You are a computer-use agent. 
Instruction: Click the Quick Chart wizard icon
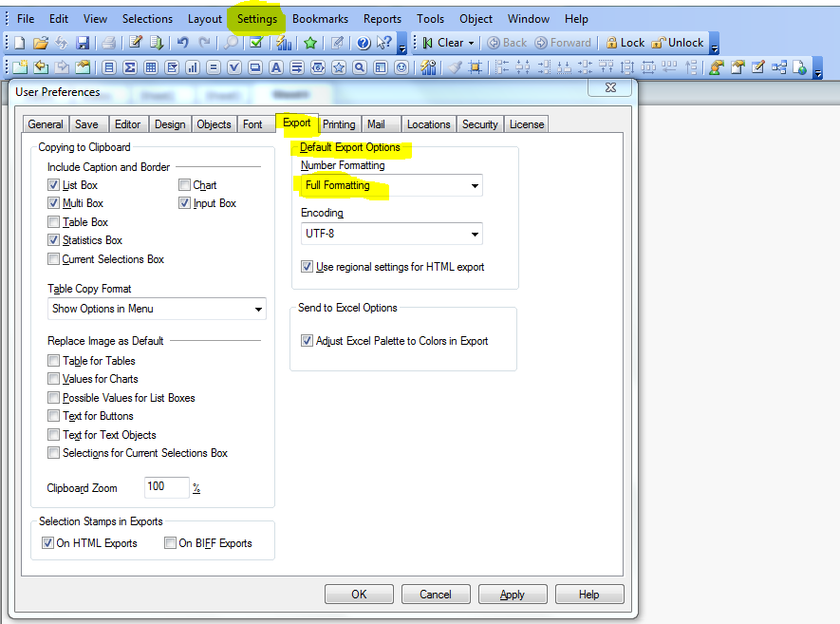284,43
